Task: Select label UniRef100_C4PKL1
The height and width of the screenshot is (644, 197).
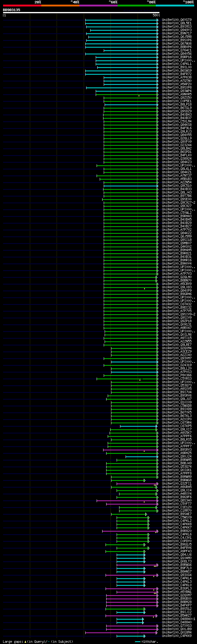Action: click(x=177, y=64)
